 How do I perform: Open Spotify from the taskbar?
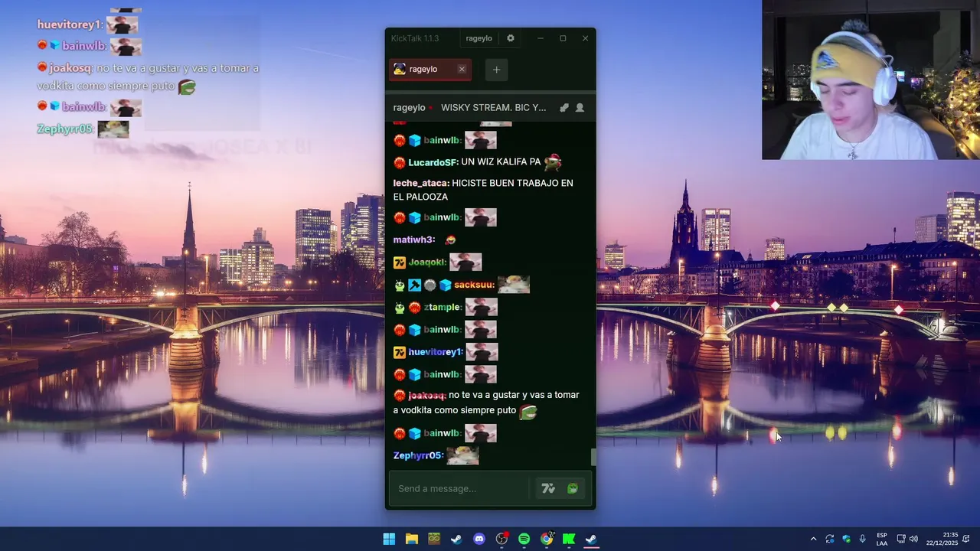(524, 539)
